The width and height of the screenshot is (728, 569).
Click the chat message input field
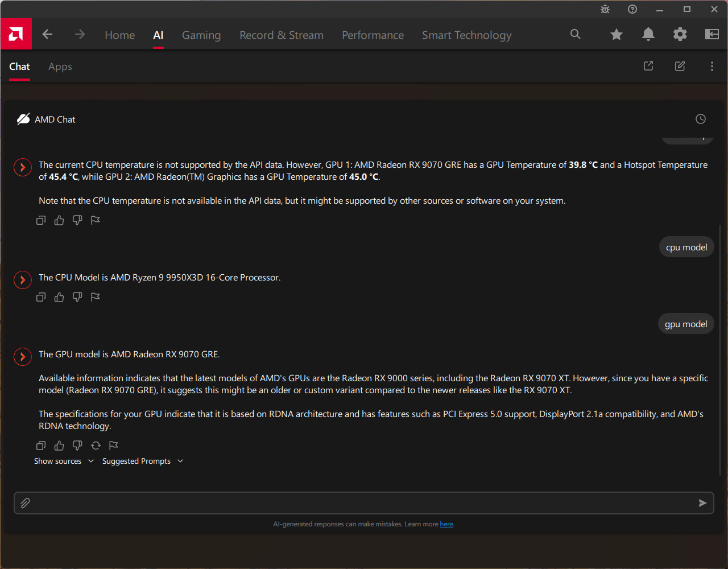(x=364, y=503)
